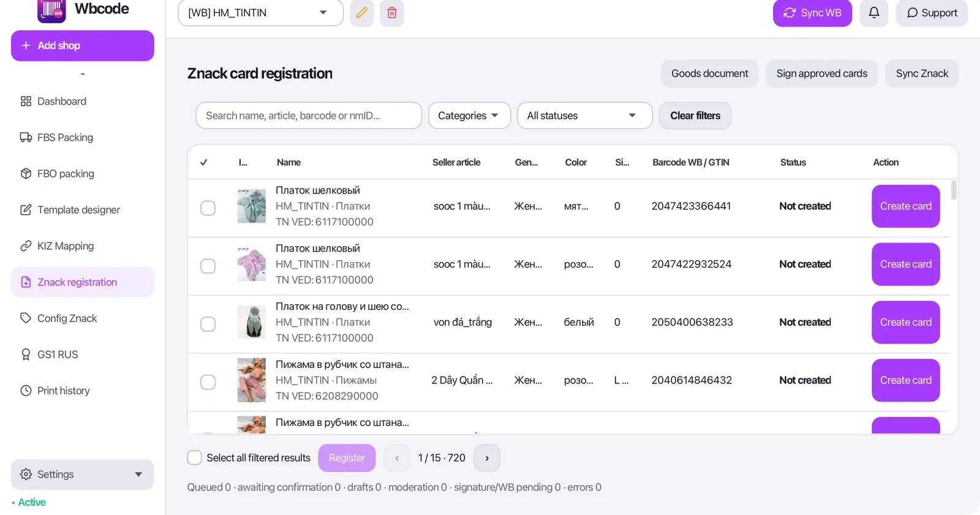Create card for barcode 2050400638233
980x515 pixels.
[x=905, y=322]
